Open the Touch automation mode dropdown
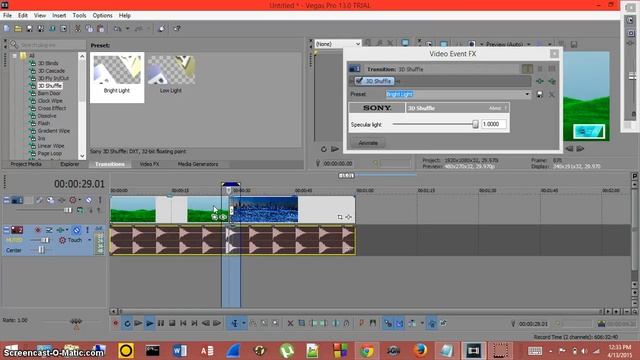 tap(89, 240)
